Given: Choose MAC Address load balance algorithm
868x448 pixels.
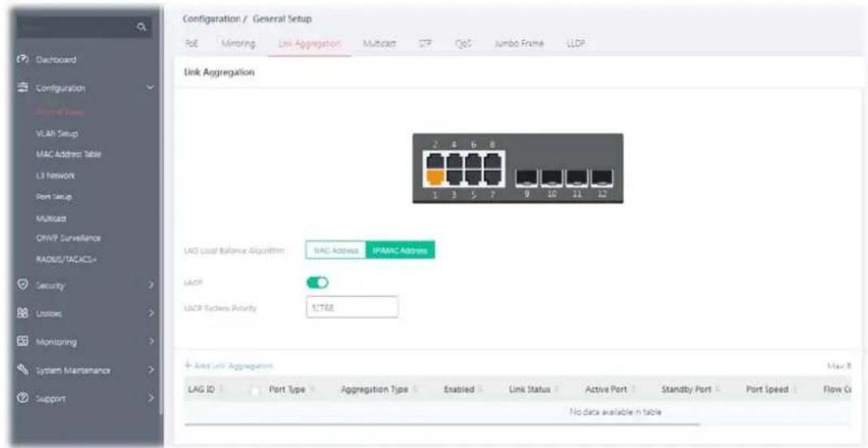Looking at the screenshot, I should 335,250.
